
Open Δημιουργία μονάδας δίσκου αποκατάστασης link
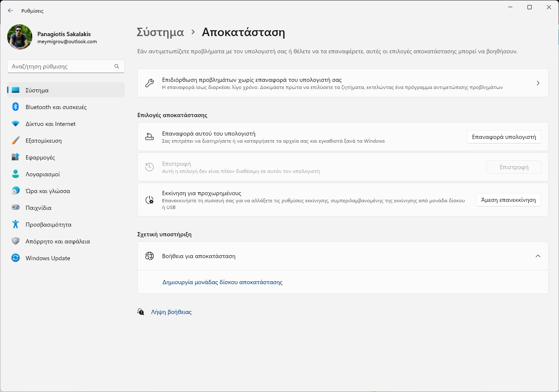[222, 282]
